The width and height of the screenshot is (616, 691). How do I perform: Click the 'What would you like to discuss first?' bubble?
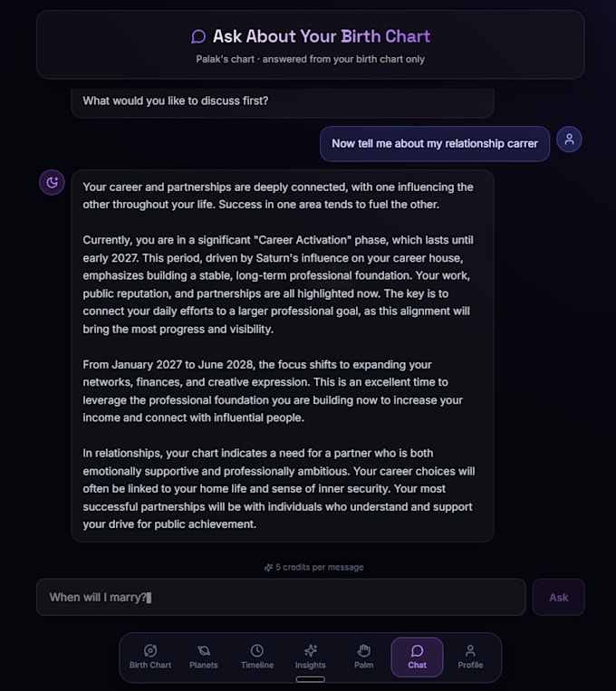(x=283, y=102)
